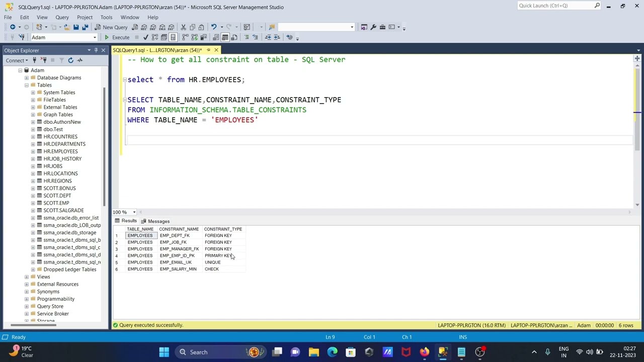Expand the Programmability folder node
This screenshot has width=644, height=362.
(x=27, y=299)
